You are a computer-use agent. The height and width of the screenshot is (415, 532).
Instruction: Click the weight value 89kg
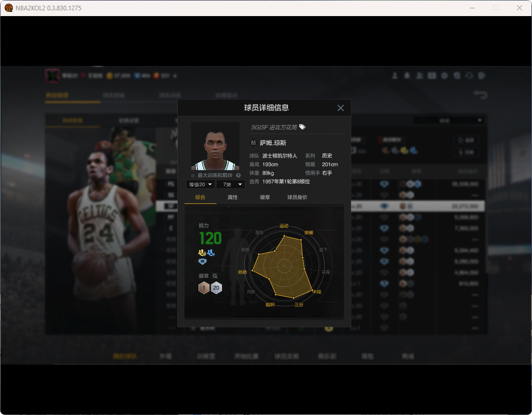(x=268, y=173)
